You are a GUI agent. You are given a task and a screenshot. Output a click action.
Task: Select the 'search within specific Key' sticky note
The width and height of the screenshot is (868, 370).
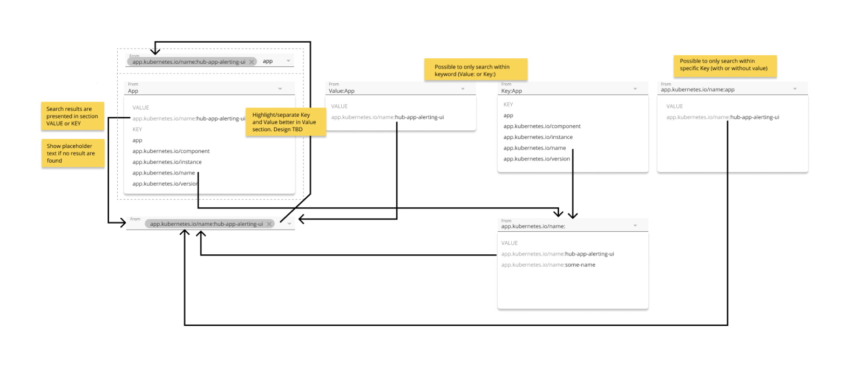pyautogui.click(x=724, y=65)
